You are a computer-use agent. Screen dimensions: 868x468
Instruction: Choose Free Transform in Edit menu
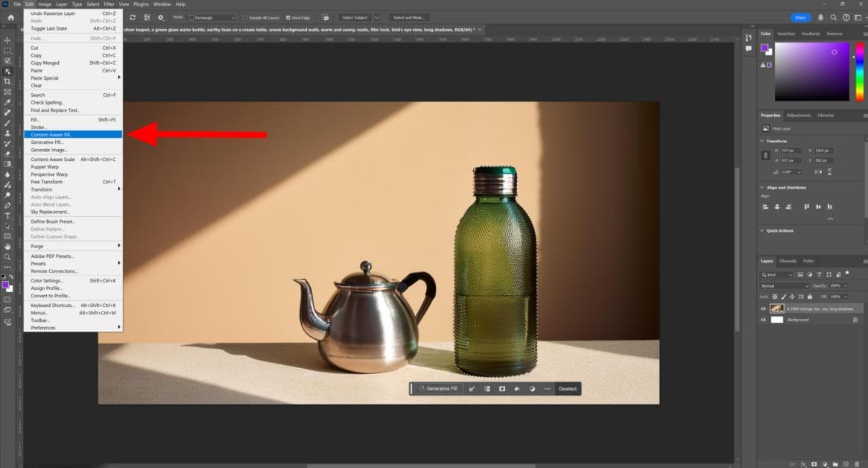pyautogui.click(x=72, y=182)
